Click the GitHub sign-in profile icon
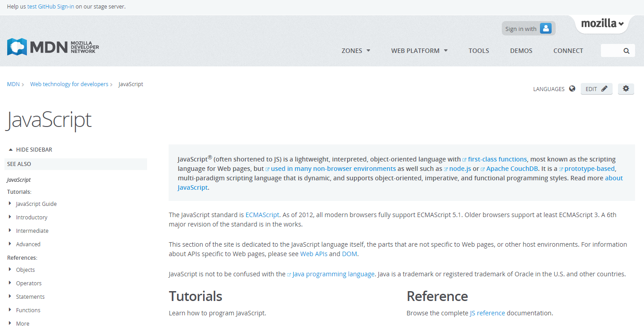Screen dimensions: 644x327 pyautogui.click(x=545, y=29)
